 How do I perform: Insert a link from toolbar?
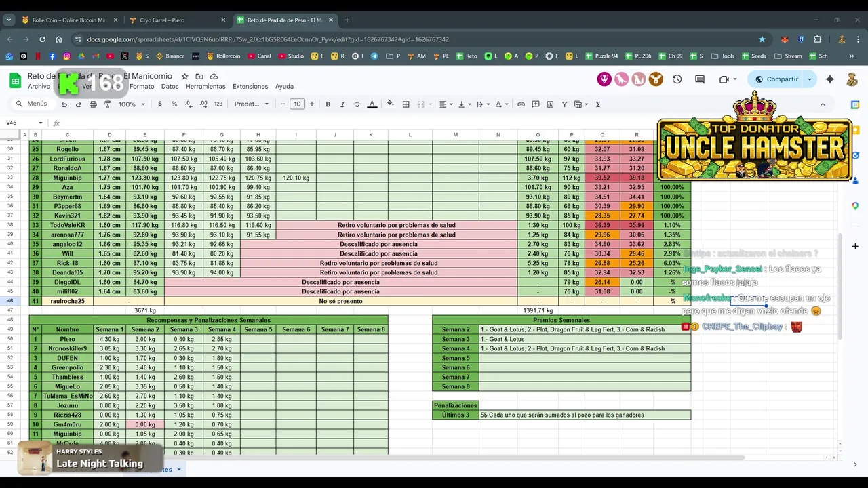(521, 104)
